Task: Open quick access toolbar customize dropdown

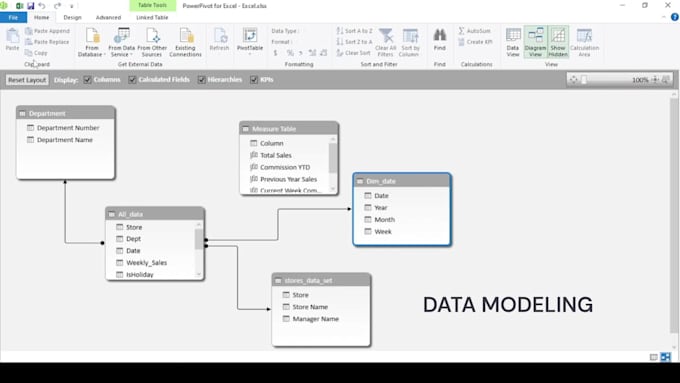Action: click(x=72, y=6)
